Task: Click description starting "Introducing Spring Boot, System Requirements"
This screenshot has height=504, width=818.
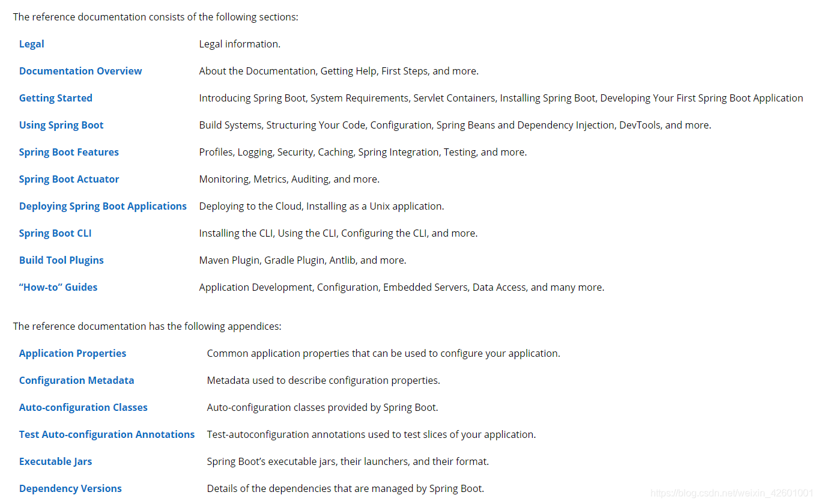Action: tap(501, 98)
